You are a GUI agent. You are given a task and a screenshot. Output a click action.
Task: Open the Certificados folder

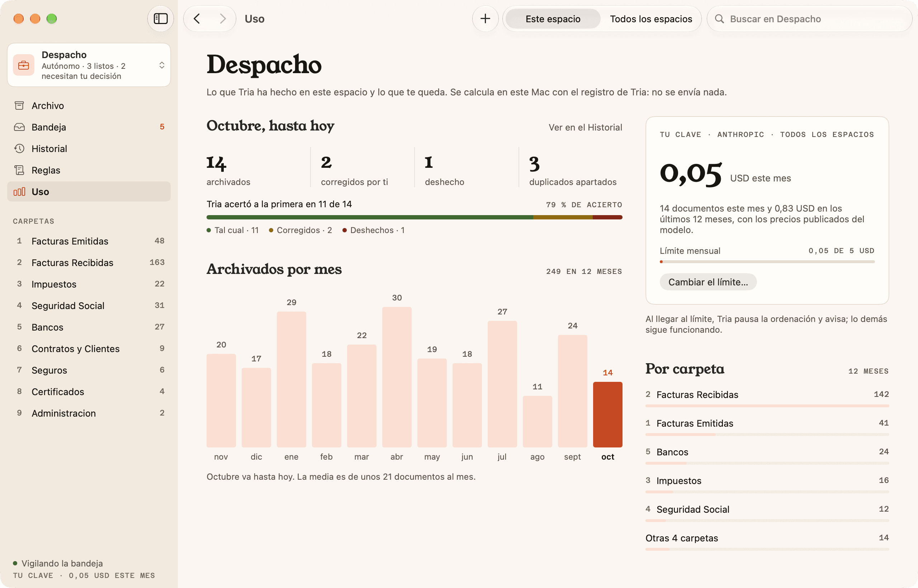89,392
